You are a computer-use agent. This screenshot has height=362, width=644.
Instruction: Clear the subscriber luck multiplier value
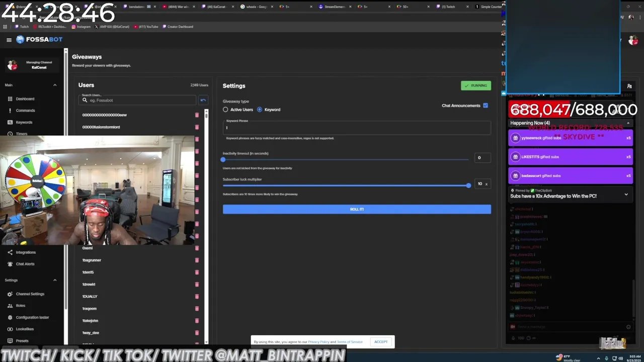pos(486,184)
